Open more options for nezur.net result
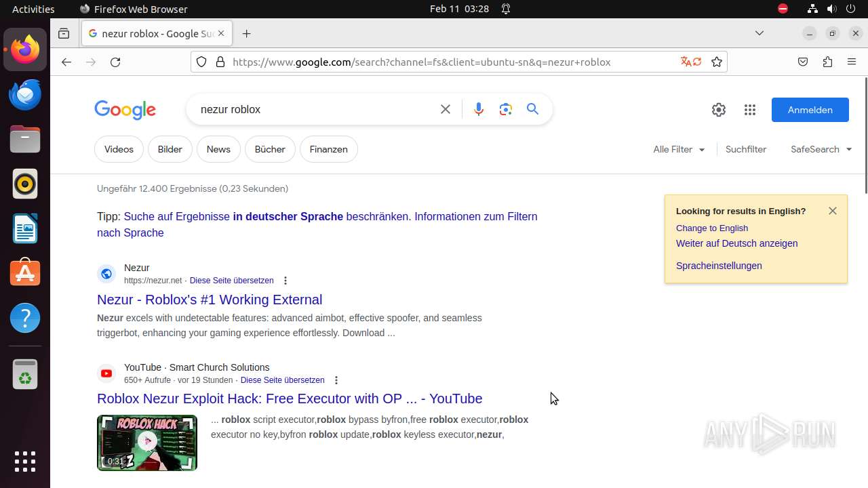The width and height of the screenshot is (868, 488). 285,281
